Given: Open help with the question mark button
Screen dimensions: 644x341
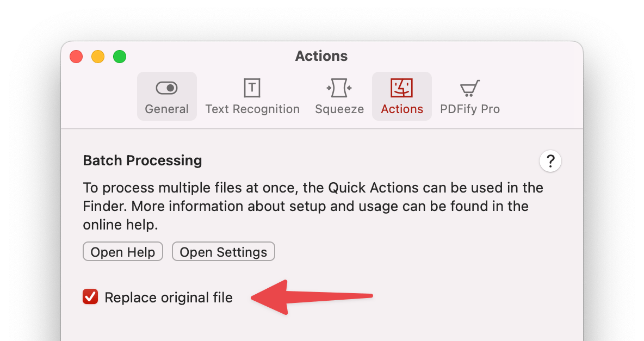Looking at the screenshot, I should 550,162.
